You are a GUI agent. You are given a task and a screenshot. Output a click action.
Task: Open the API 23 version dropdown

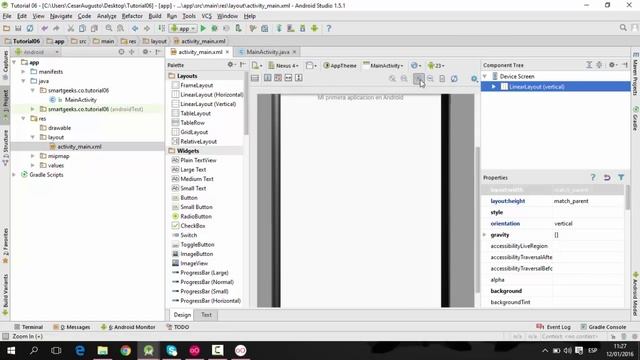pyautogui.click(x=436, y=65)
